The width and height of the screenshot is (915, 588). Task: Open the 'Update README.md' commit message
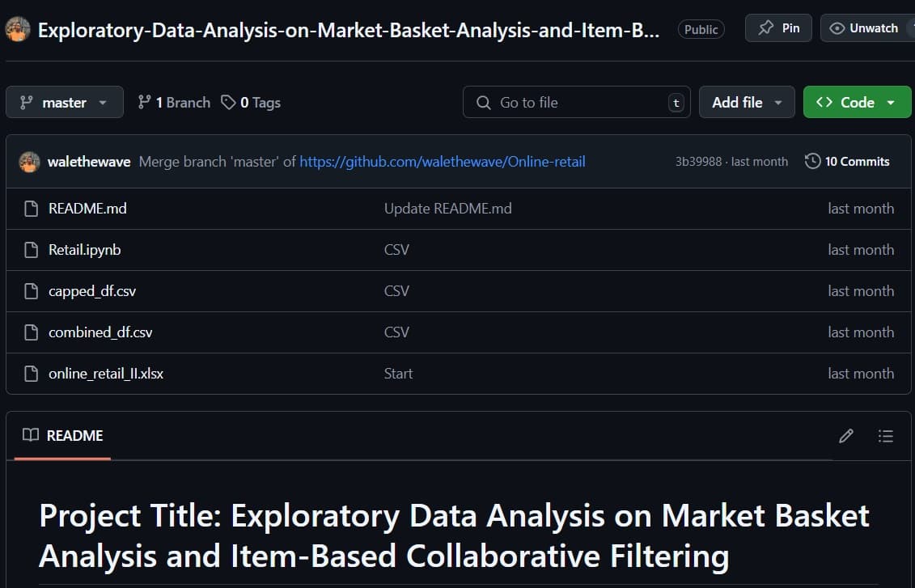447,208
